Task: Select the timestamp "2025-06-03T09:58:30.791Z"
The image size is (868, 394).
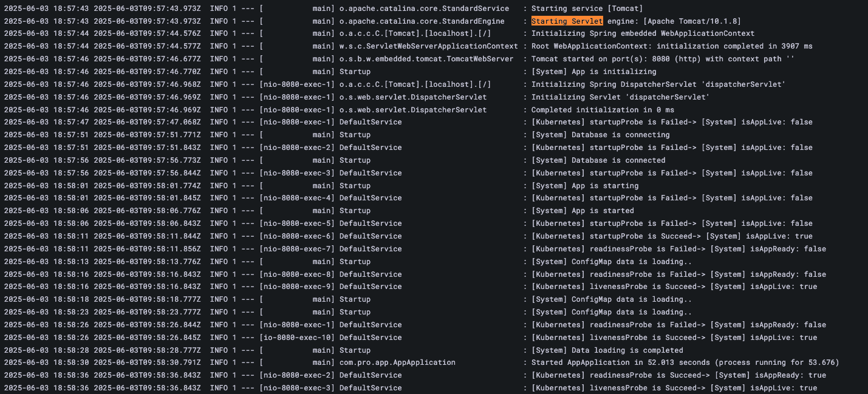Action: [x=148, y=362]
